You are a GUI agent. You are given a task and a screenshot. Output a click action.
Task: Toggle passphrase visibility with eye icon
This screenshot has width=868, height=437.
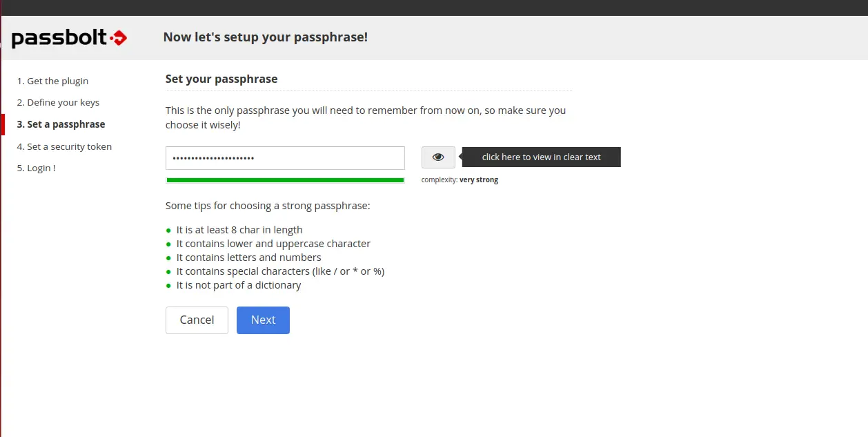438,157
